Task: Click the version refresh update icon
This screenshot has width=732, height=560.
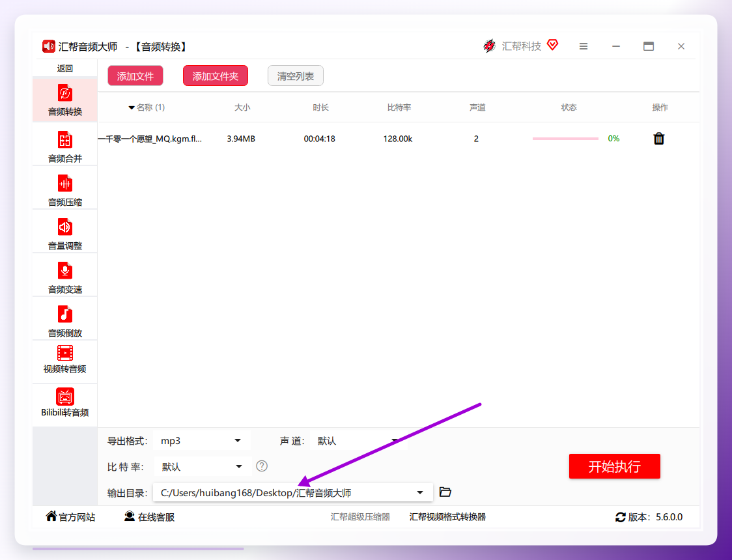Action: [621, 517]
